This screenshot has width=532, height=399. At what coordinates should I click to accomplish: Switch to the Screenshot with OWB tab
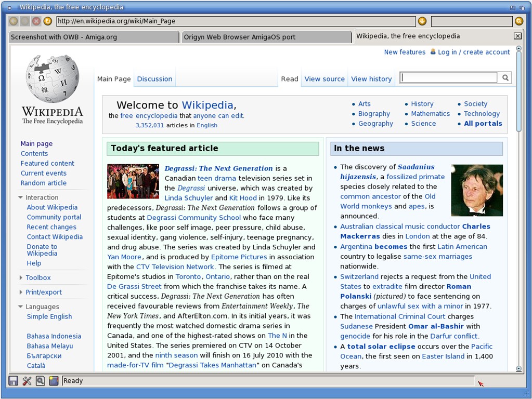tap(94, 37)
